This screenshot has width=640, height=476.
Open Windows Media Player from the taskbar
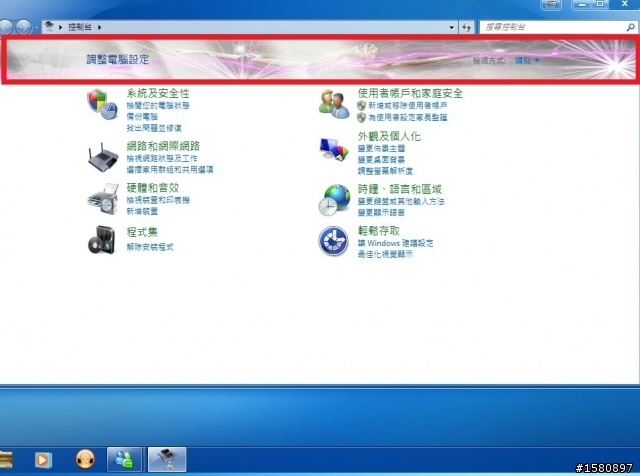point(43,460)
